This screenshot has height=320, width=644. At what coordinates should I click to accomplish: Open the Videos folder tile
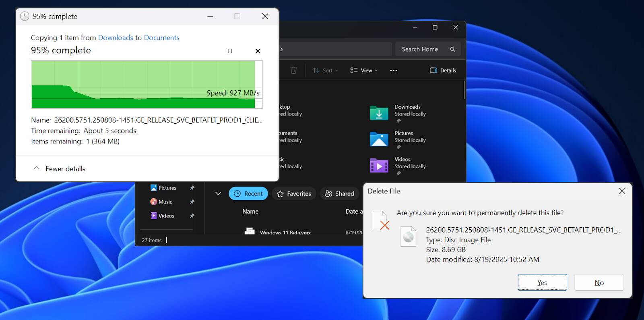[x=379, y=166]
